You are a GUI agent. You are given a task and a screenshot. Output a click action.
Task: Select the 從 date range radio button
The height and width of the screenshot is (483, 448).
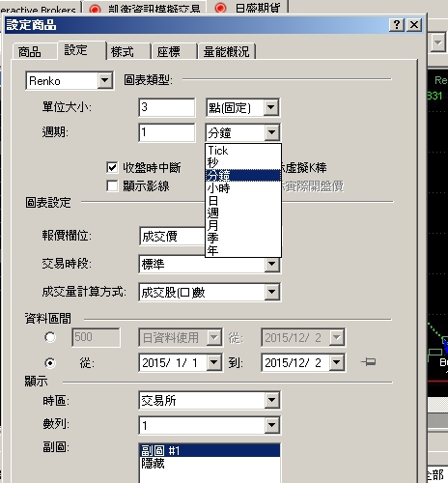(x=50, y=363)
